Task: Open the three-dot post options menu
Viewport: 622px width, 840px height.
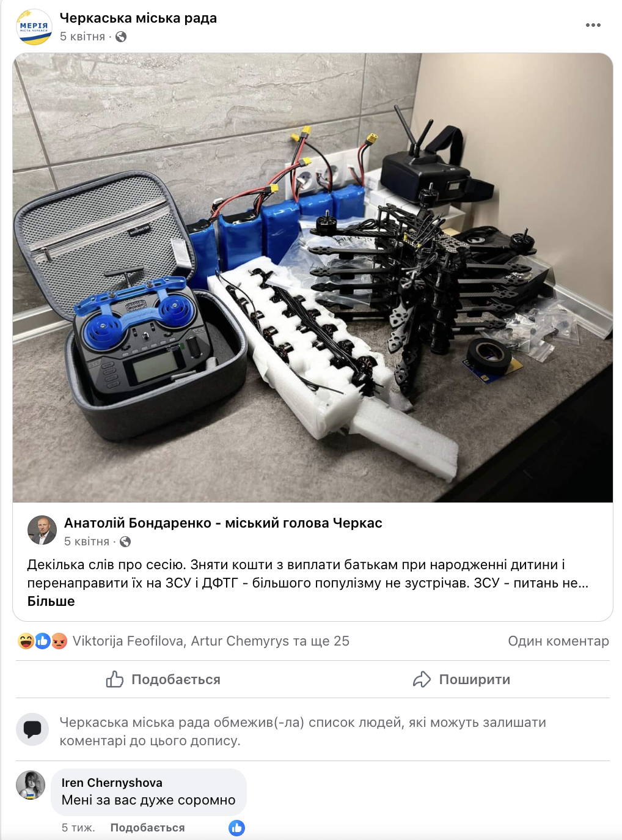Action: 593,25
